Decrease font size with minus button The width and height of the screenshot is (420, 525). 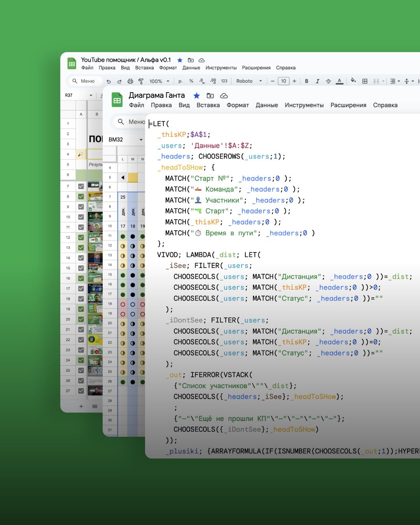[273, 81]
